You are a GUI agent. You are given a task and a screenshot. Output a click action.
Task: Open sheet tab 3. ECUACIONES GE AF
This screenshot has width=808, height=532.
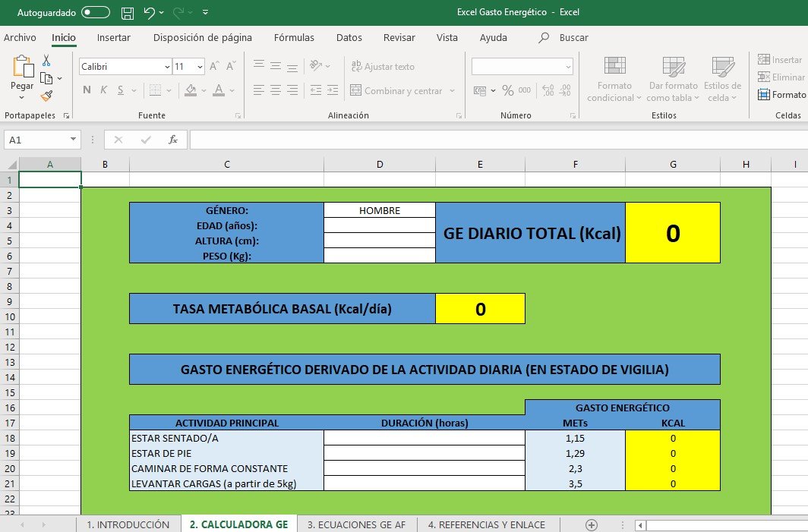357,524
